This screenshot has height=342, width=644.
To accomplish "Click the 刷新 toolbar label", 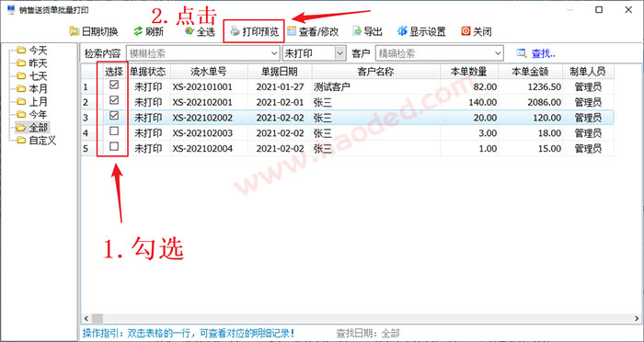I will click(x=154, y=31).
